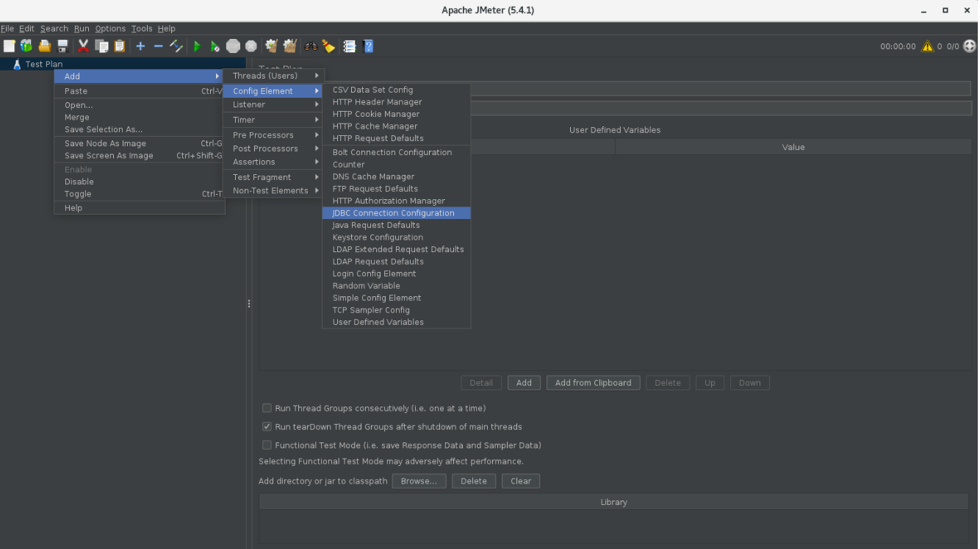
Task: Click the New test plan icon
Action: pos(9,46)
